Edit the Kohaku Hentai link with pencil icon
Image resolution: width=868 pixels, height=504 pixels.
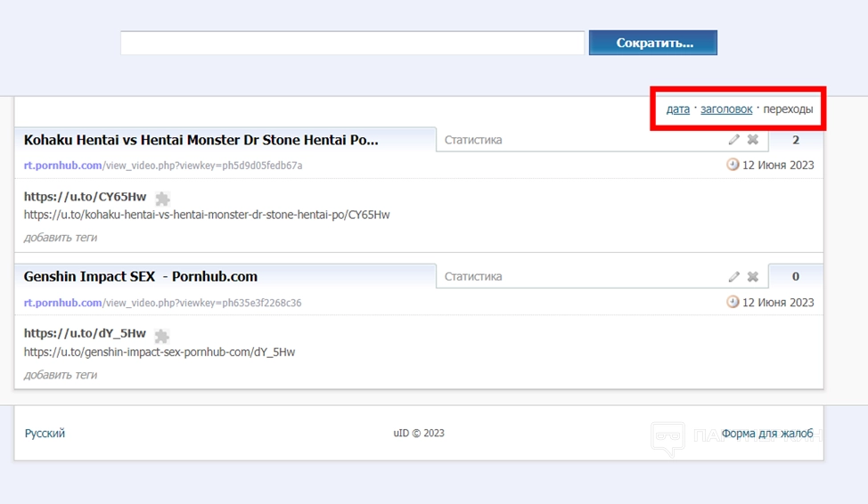coord(733,140)
